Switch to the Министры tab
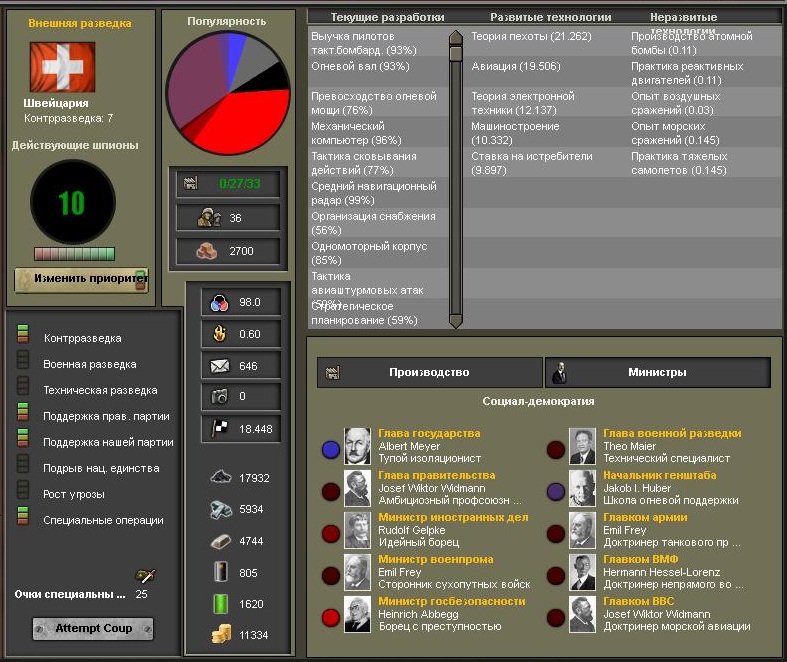 [x=657, y=372]
